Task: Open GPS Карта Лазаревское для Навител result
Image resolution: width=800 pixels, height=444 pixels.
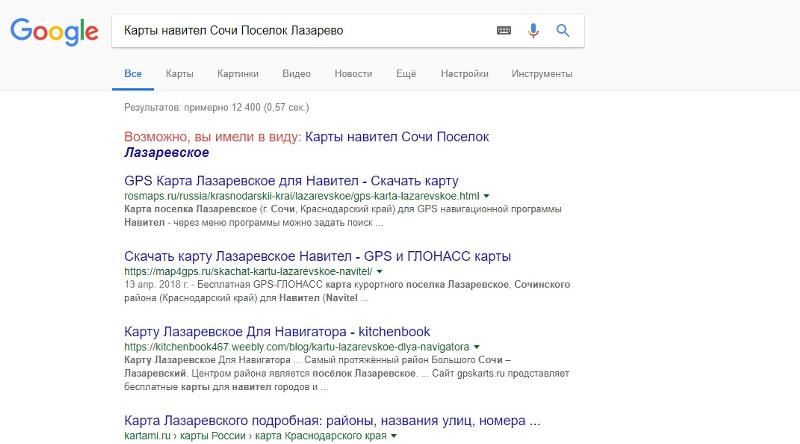Action: pyautogui.click(x=291, y=181)
